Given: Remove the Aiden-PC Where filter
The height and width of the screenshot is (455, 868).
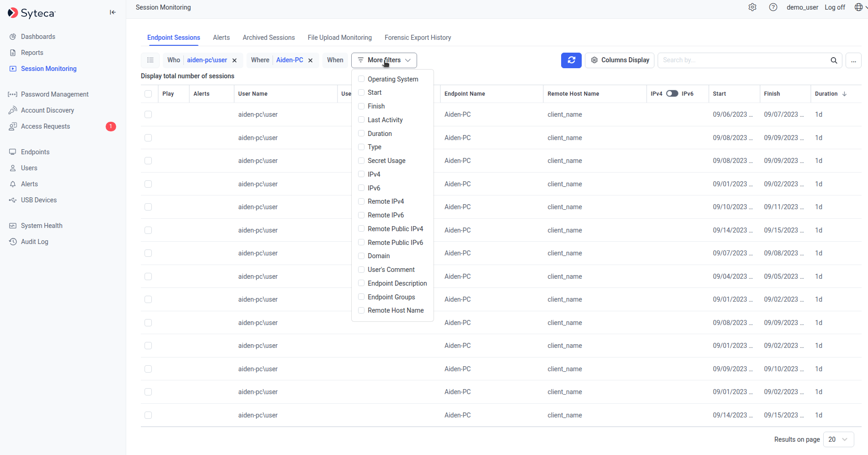Looking at the screenshot, I should tap(311, 60).
